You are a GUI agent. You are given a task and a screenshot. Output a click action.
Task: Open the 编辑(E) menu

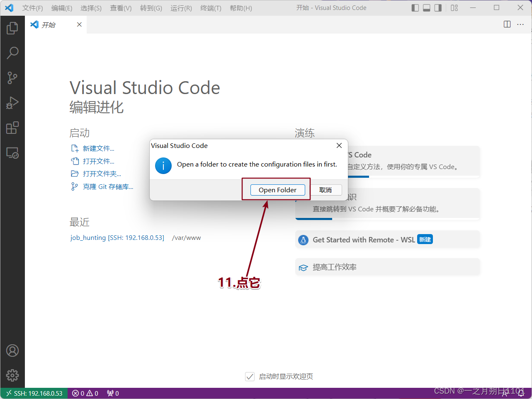point(62,8)
